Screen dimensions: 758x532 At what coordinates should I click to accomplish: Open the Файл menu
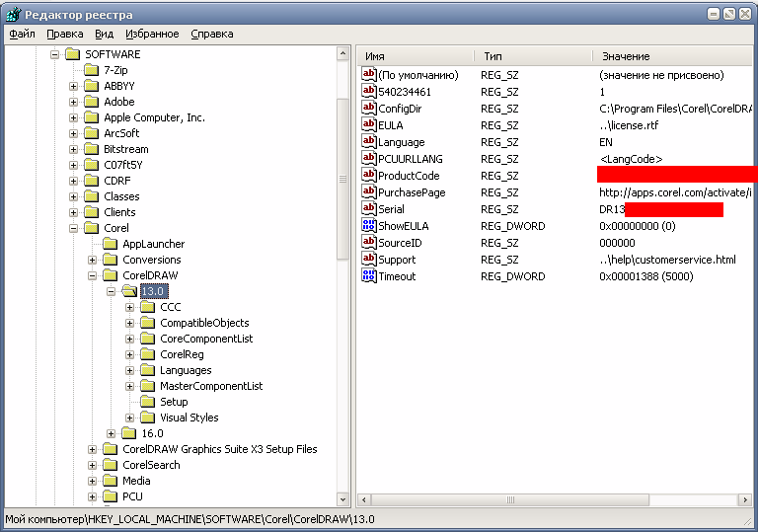click(23, 34)
